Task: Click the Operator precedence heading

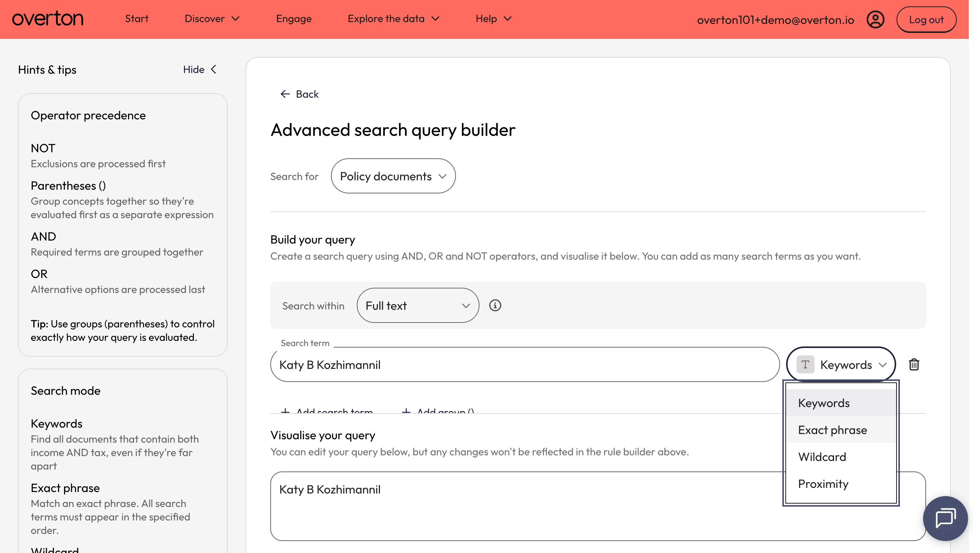Action: point(88,115)
